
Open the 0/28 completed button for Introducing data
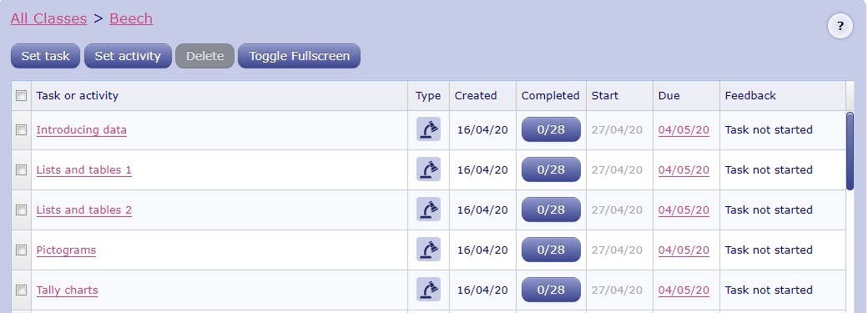(x=551, y=129)
